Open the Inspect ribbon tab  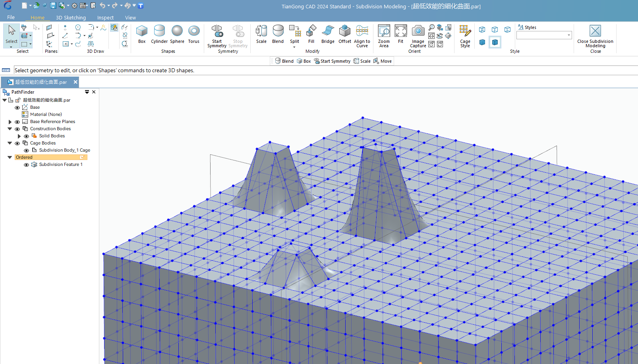click(x=105, y=17)
